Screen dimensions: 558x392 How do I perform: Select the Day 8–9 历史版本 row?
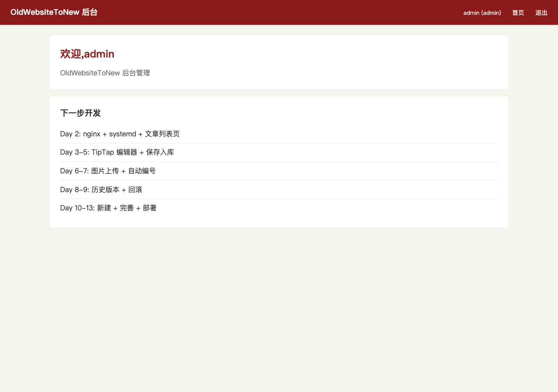pos(279,190)
